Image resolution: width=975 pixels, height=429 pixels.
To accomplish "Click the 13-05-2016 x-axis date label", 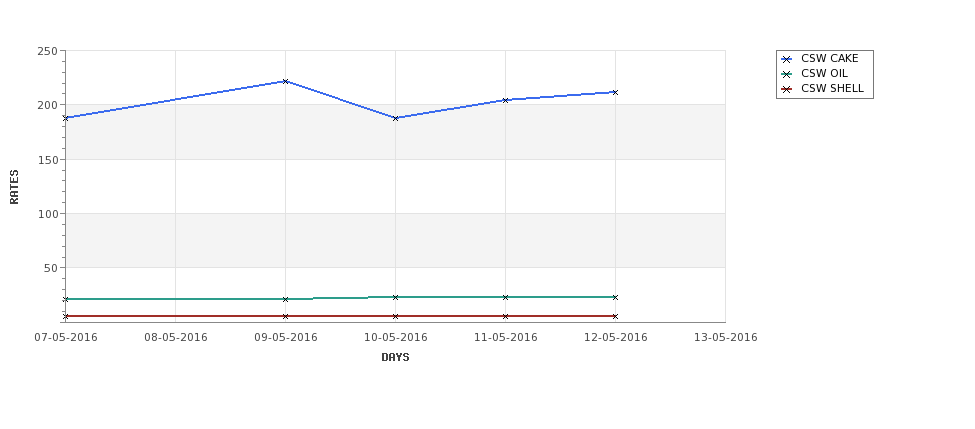I will click(726, 338).
